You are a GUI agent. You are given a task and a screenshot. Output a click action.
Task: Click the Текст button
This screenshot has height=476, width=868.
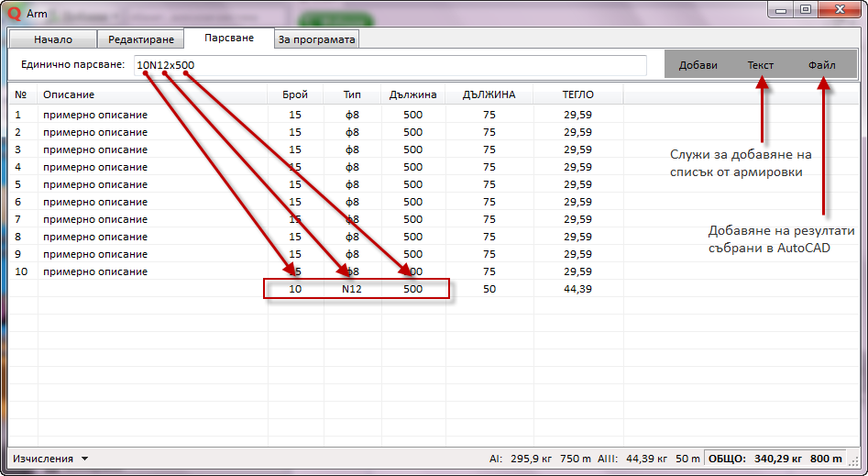click(760, 65)
